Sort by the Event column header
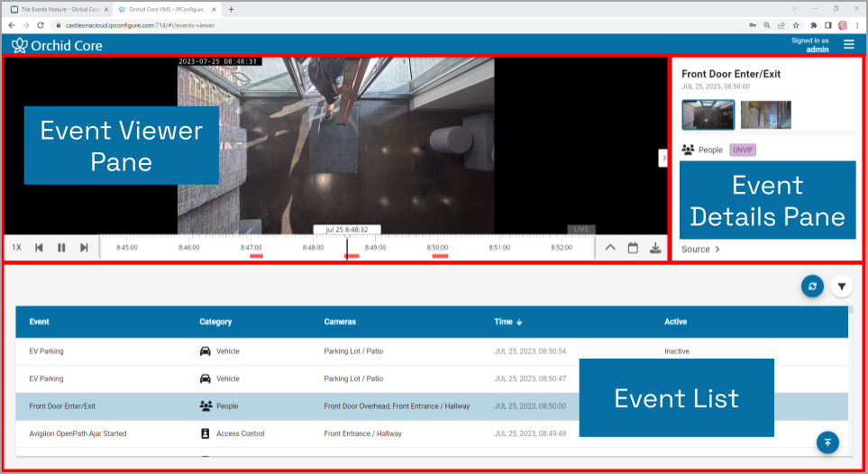The height and width of the screenshot is (474, 868). click(x=40, y=322)
